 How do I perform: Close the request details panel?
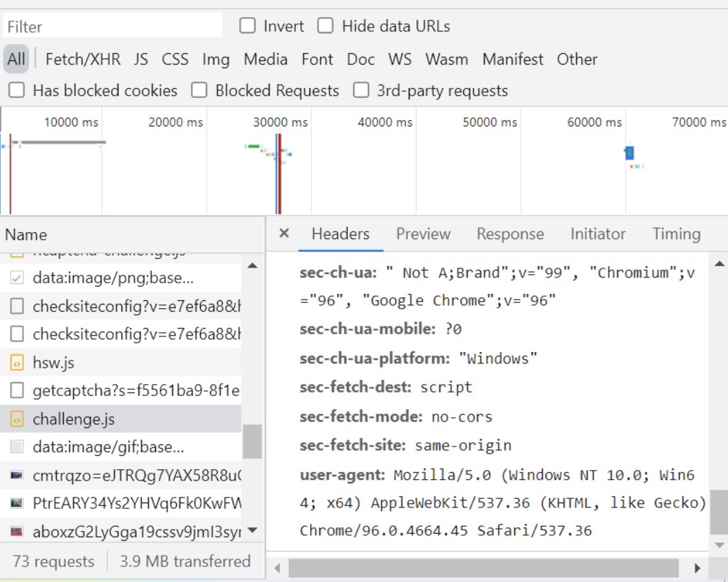[284, 234]
